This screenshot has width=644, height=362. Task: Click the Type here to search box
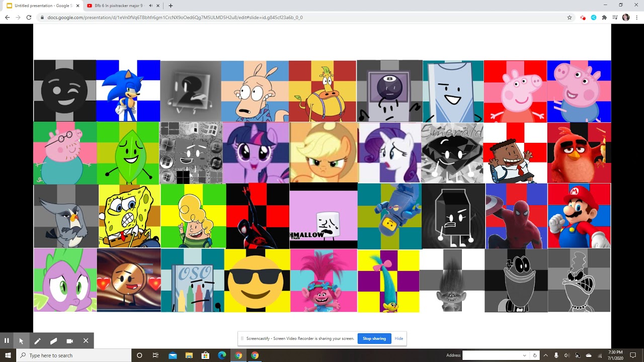[74, 355]
